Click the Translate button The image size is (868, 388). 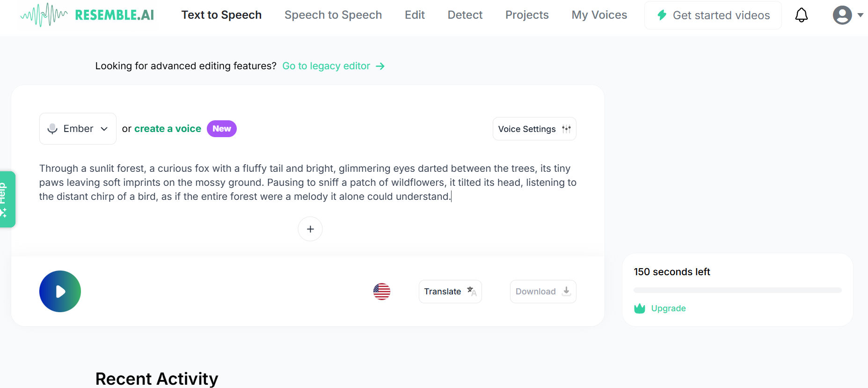tap(449, 291)
